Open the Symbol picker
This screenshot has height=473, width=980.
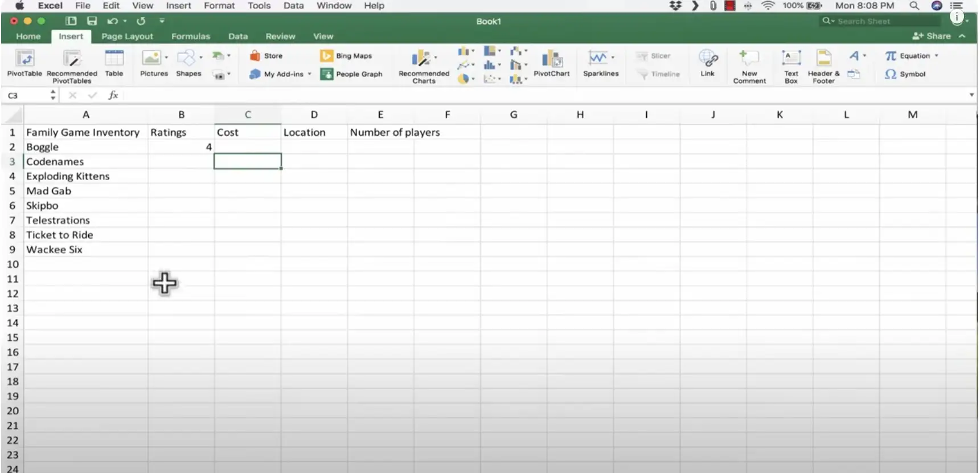pyautogui.click(x=905, y=74)
